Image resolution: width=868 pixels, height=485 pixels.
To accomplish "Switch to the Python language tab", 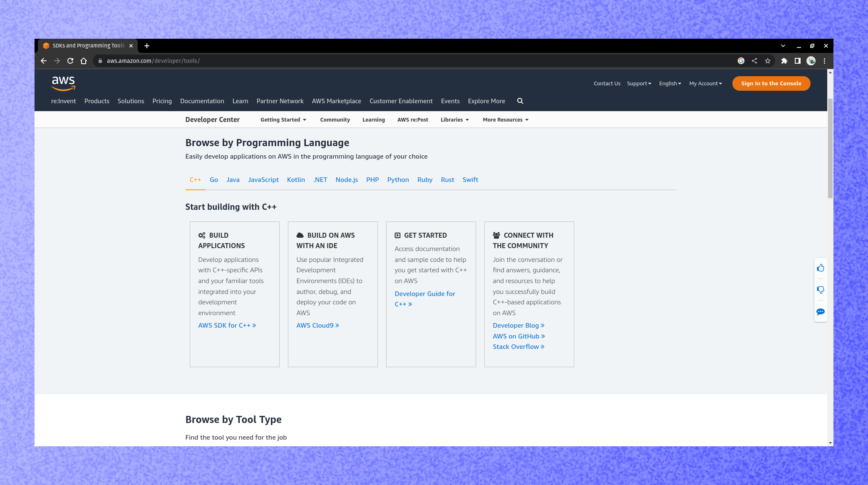I will (398, 179).
